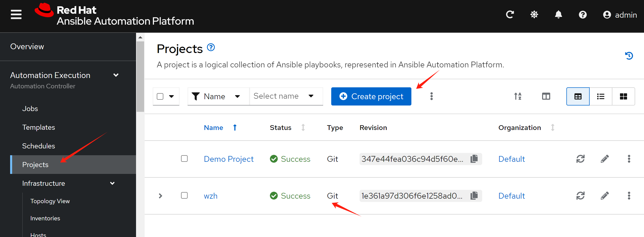Tick the select-all checkbox in toolbar

coord(160,96)
